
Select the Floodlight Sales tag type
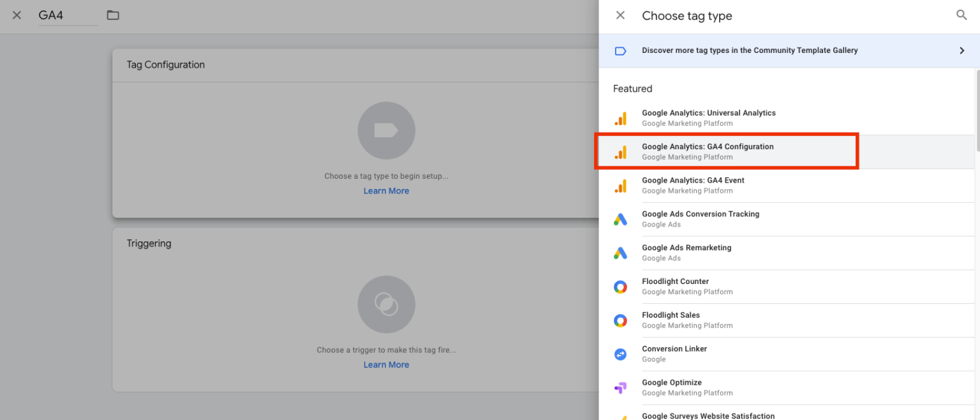671,319
